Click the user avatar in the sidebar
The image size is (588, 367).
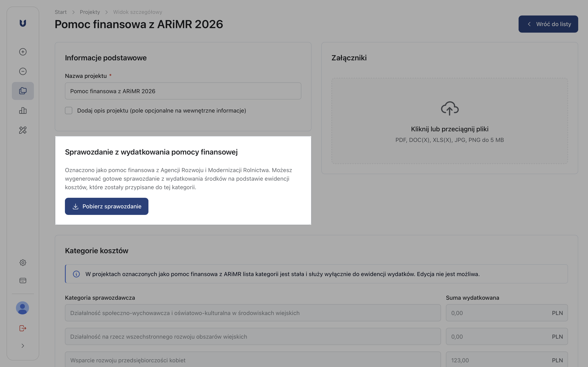[23, 308]
